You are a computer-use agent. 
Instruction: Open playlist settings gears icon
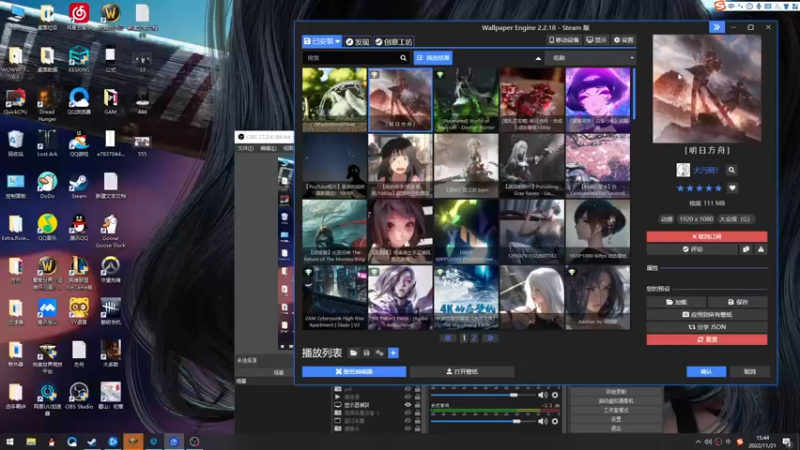(380, 353)
